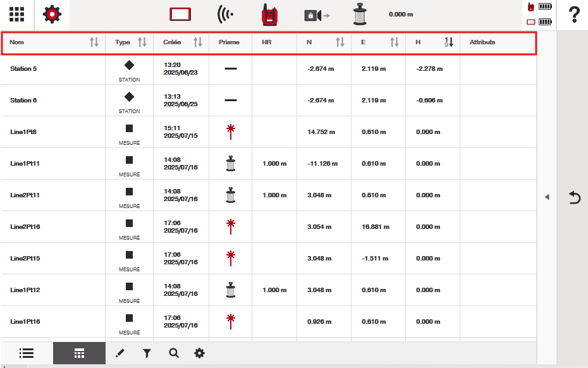Screen dimensions: 588x368
Task: Click the red gear settings icon
Action: [52, 14]
